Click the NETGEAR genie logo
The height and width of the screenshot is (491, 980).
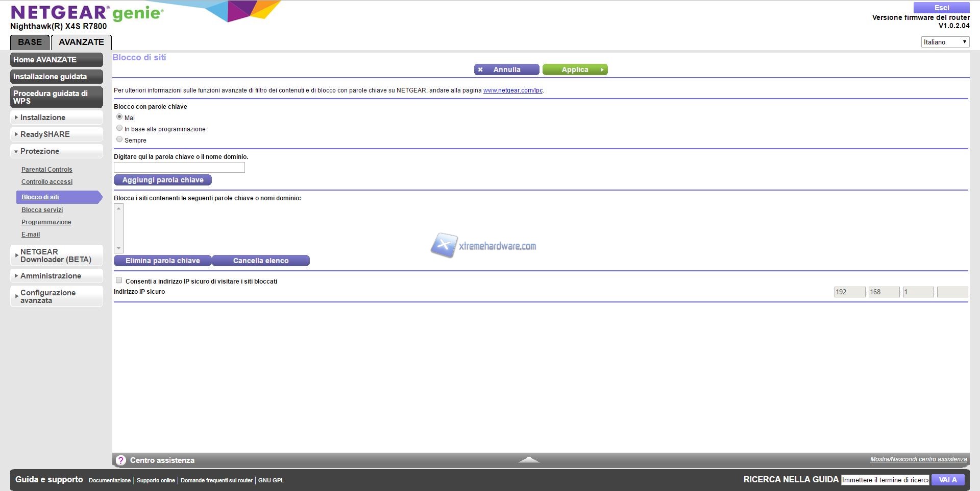(87, 13)
